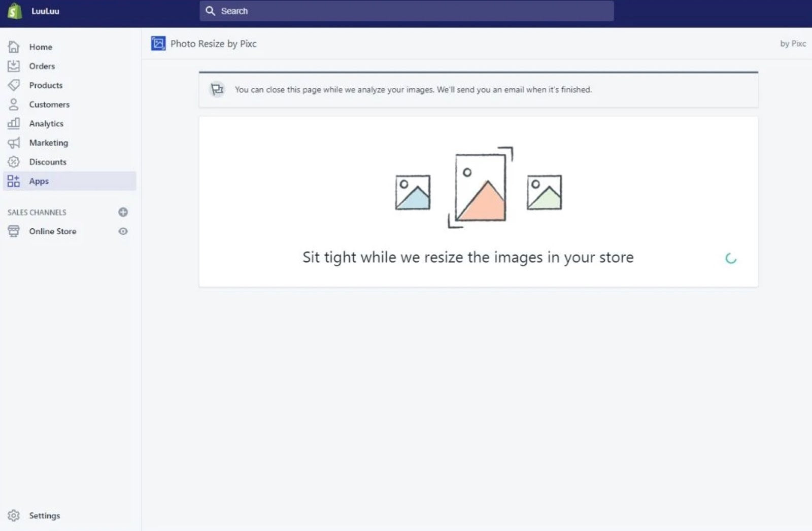Expand Sales Channels with the plus button
The height and width of the screenshot is (531, 812).
[x=123, y=212]
